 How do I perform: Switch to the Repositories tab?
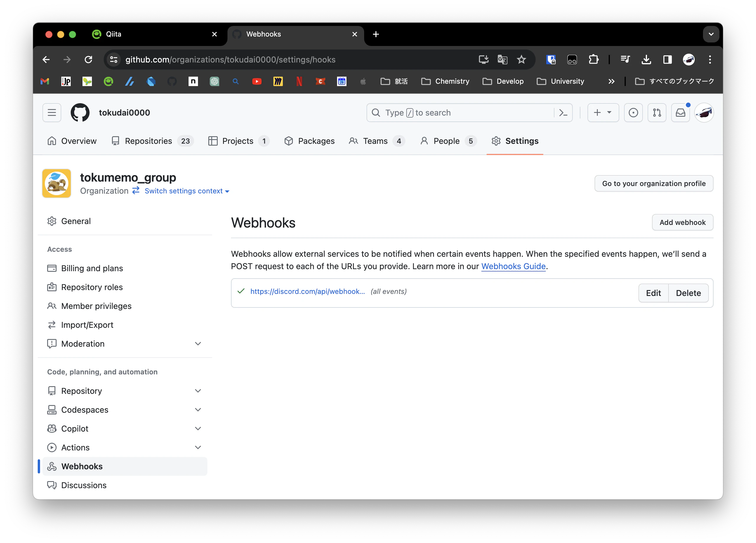click(148, 141)
